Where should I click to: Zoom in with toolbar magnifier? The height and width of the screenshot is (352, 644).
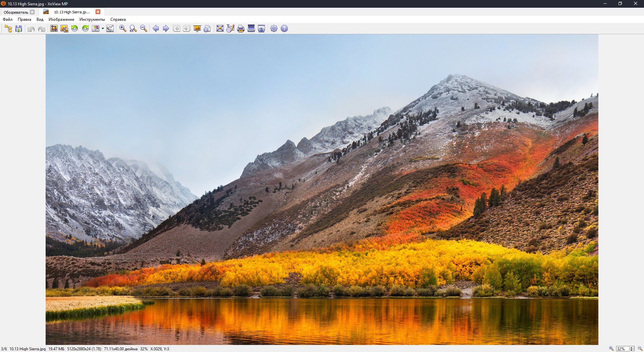pyautogui.click(x=123, y=28)
